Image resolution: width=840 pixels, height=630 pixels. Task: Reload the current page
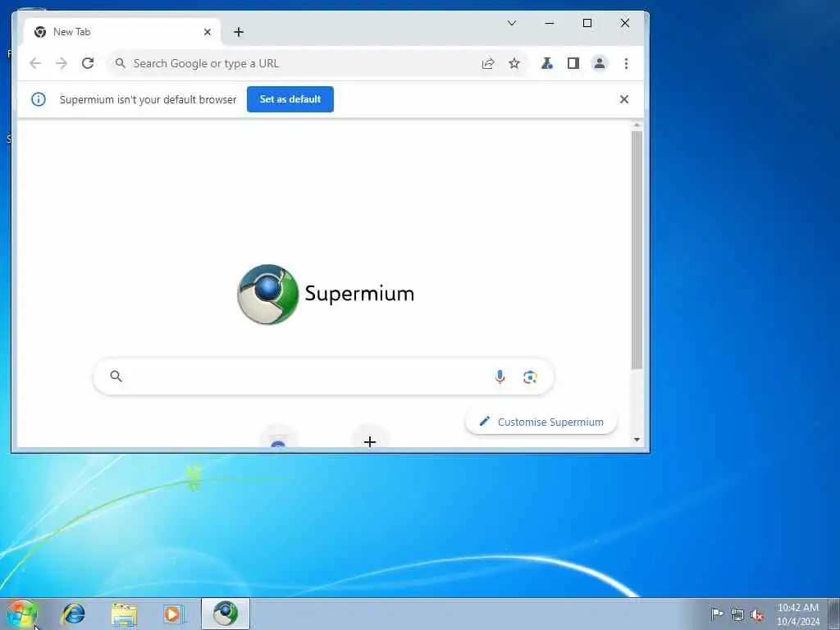[x=88, y=63]
